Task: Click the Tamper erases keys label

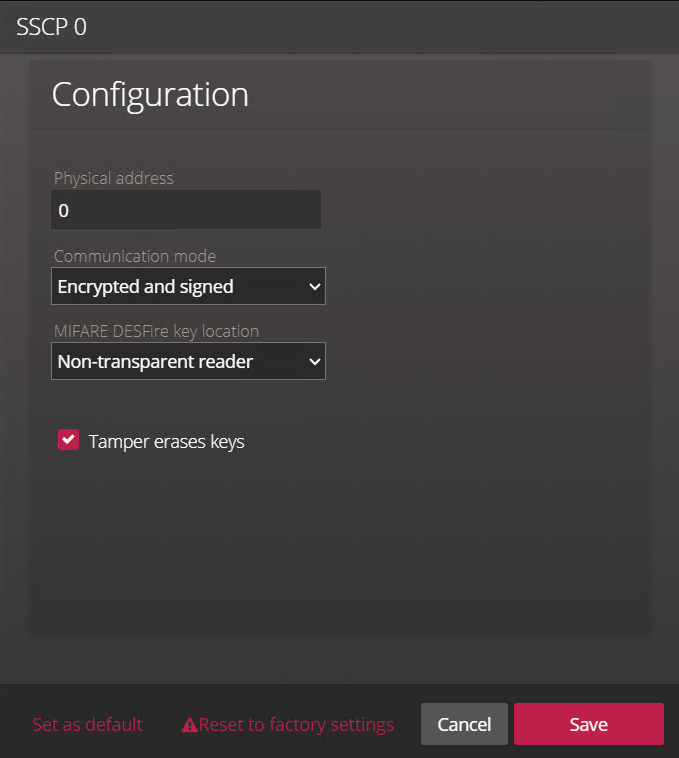Action: click(166, 442)
